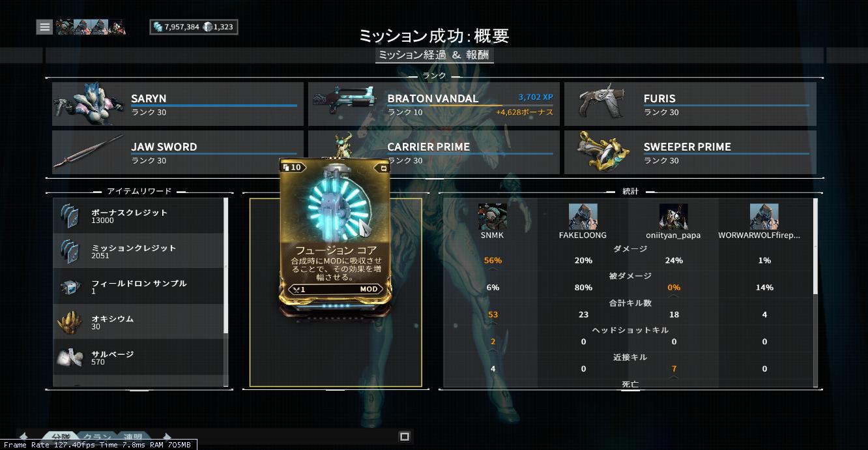Viewport: 868px width, 450px height.
Task: Open oniityan_papa player avatar
Action: pyautogui.click(x=674, y=217)
